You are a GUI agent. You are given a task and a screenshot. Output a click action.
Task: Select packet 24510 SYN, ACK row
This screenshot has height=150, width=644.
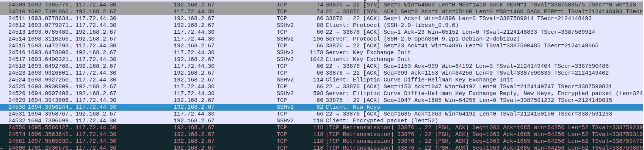click(322, 12)
